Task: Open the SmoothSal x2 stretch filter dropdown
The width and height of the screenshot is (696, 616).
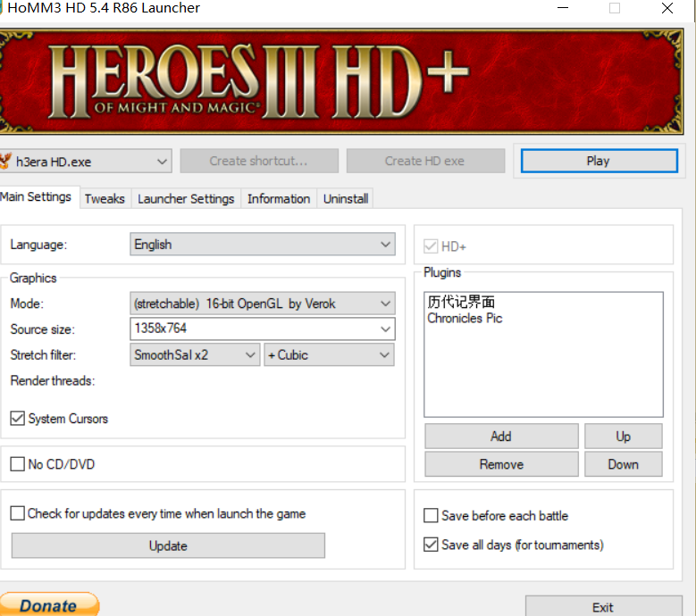Action: tap(195, 354)
